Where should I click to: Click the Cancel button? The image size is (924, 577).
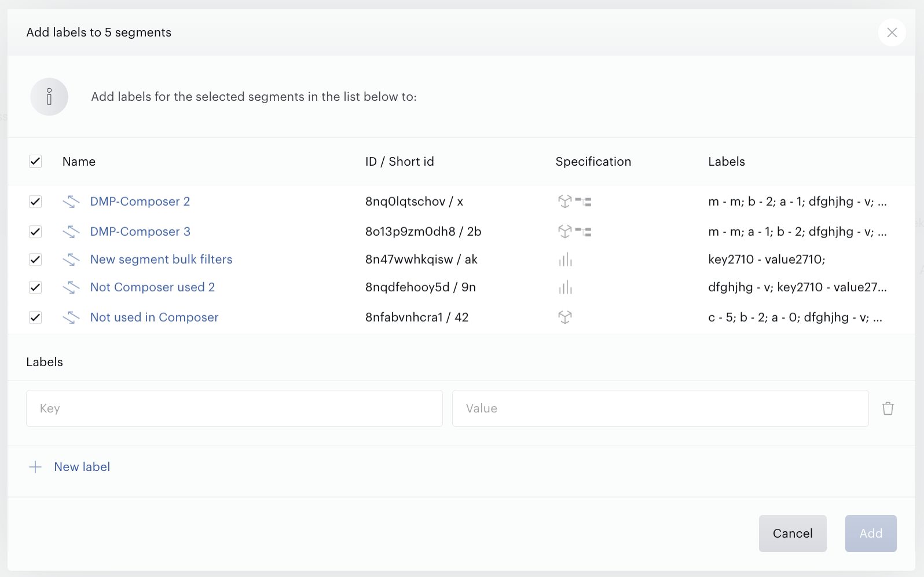point(793,534)
